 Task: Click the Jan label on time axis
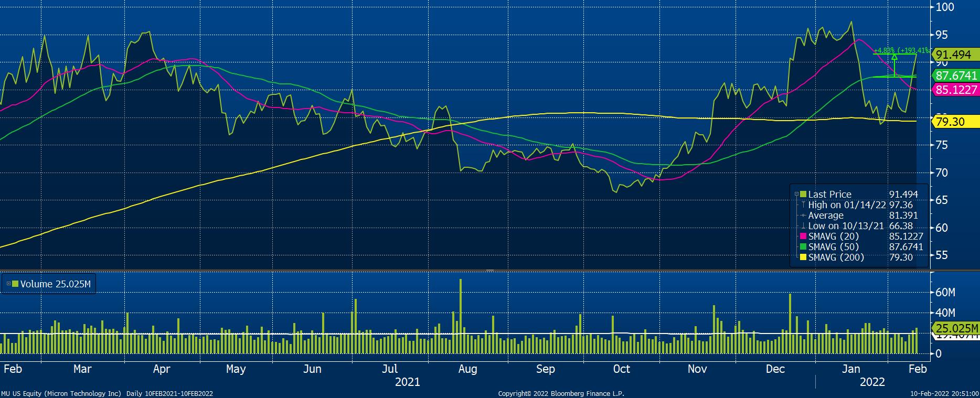coord(851,369)
